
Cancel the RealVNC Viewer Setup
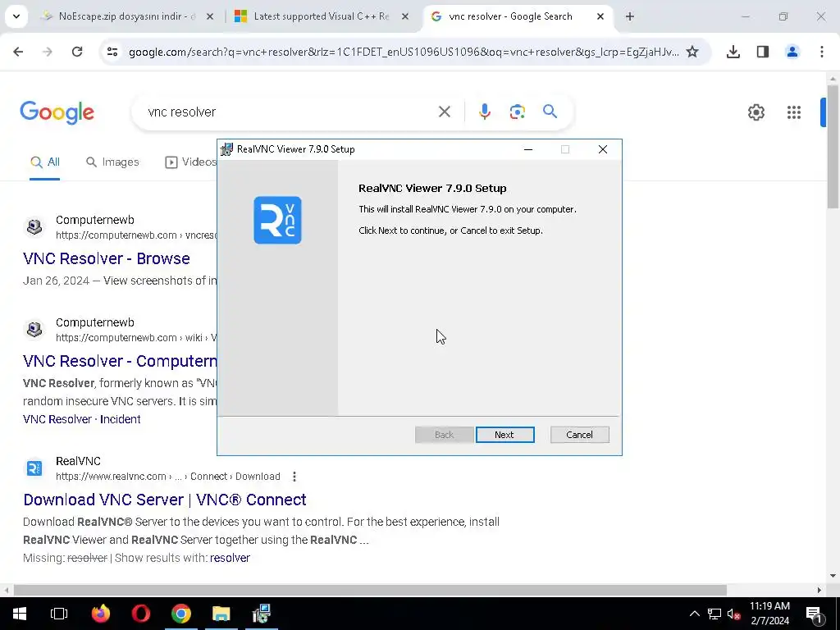click(579, 435)
